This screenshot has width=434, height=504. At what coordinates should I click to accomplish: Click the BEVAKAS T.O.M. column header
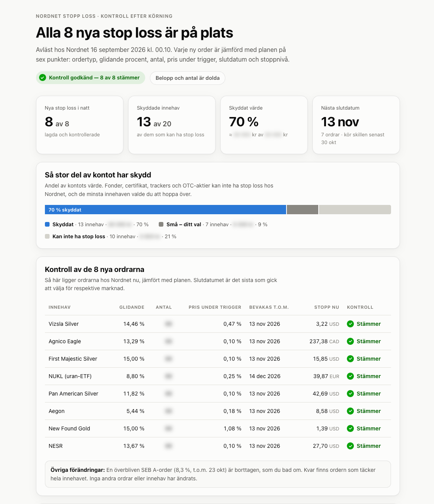coord(269,307)
